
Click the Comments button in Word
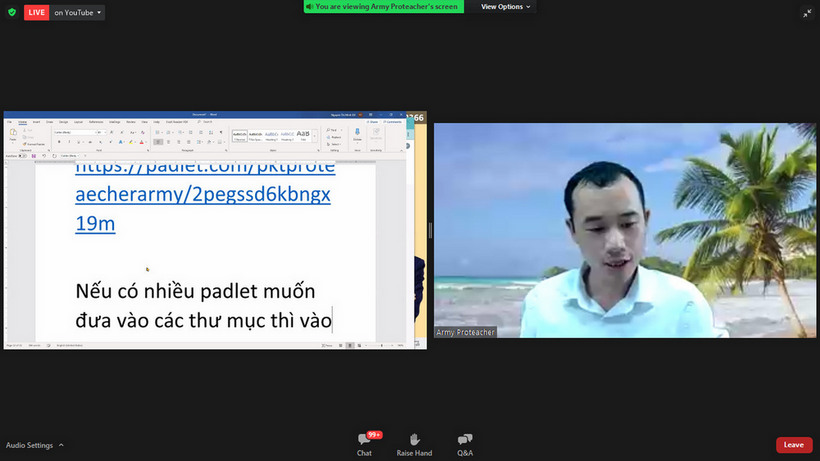392,122
